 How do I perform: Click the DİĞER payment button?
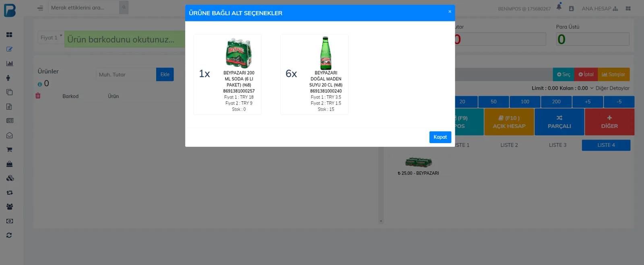[609, 122]
